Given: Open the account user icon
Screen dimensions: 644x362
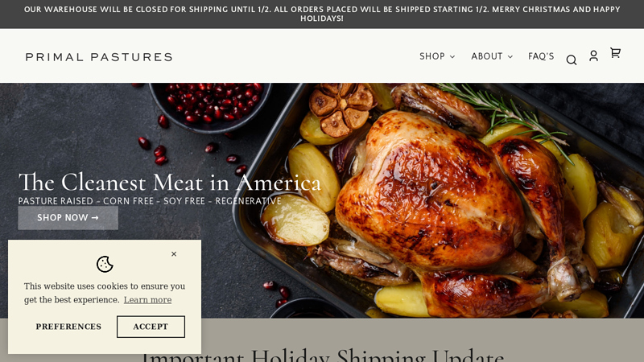Looking at the screenshot, I should coord(593,56).
